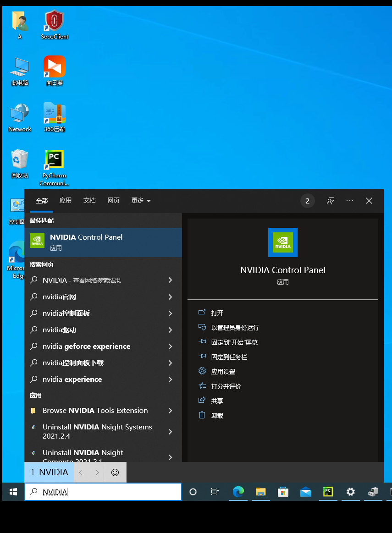Open Settings gear in taskbar
Viewport: 392px width, 533px height.
351,492
